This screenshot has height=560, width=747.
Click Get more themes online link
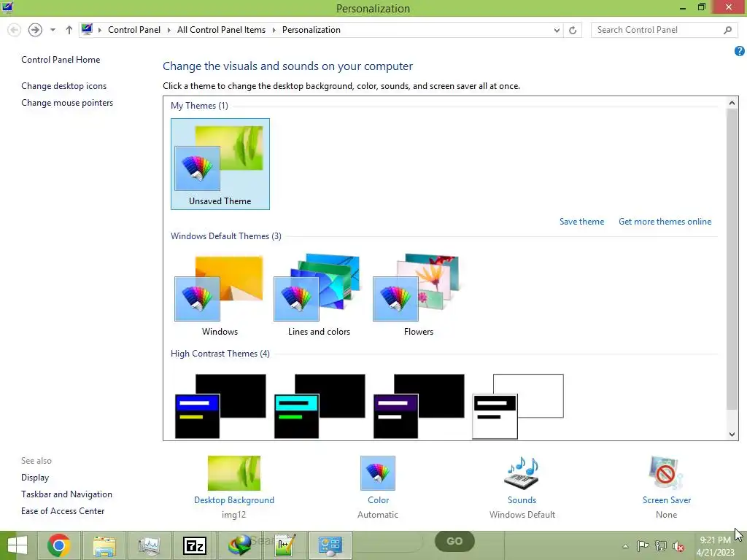665,222
